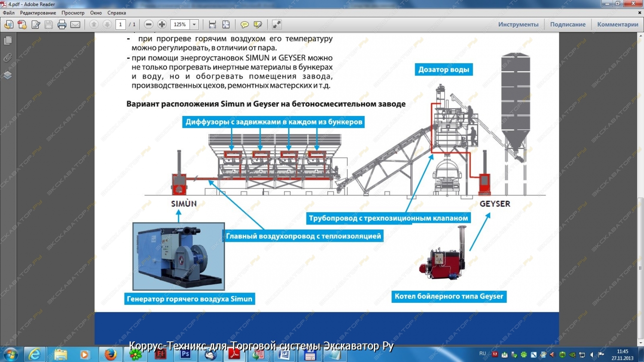Open the Подписание pane
Viewport: 644px width, 362px height.
[568, 24]
